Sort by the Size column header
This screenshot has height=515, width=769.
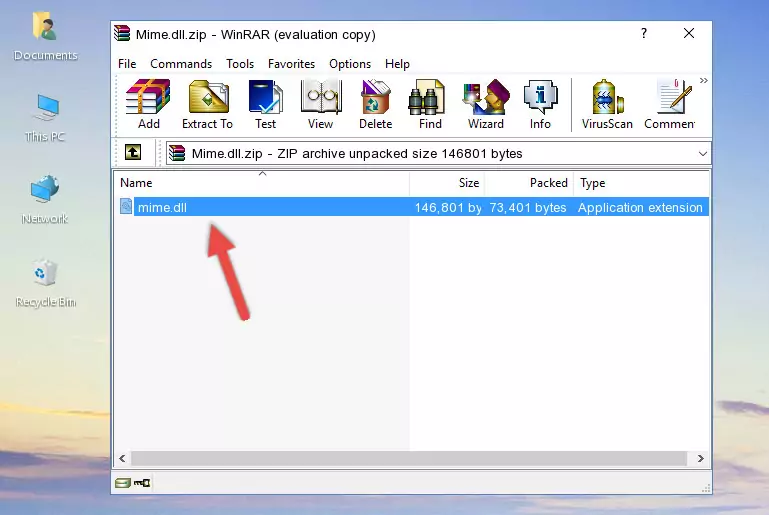click(447, 183)
